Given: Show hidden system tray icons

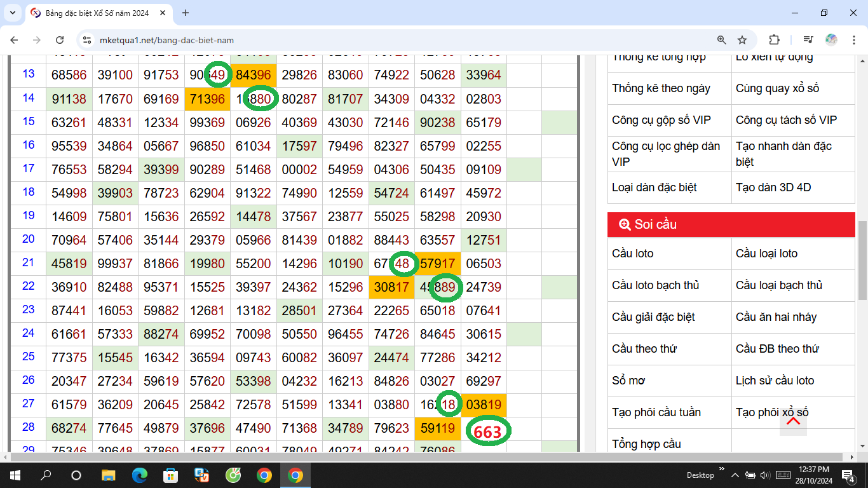Looking at the screenshot, I should pos(735,475).
